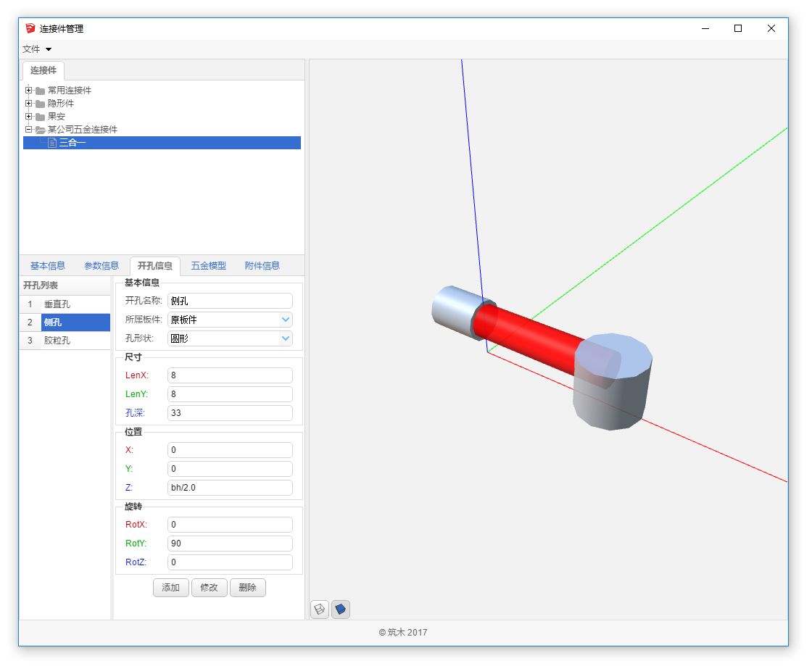Screen dimensions: 812x666
Task: Click the 三合一 document icon in tree
Action: 52,143
